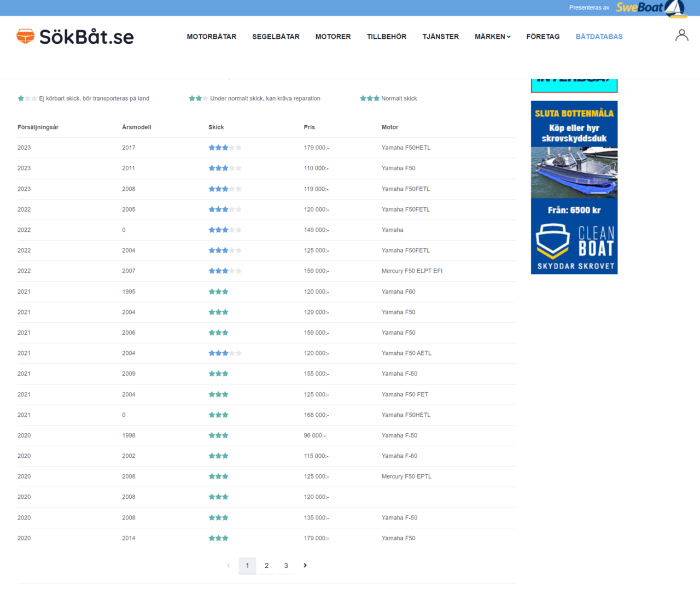
Task: Switch to the BÅTDATABAS menu item
Action: (x=599, y=37)
